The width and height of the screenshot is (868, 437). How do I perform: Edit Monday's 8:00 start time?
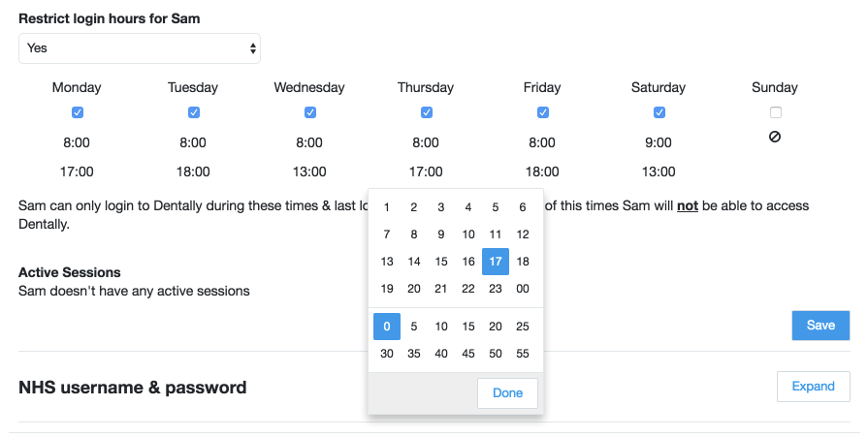77,142
